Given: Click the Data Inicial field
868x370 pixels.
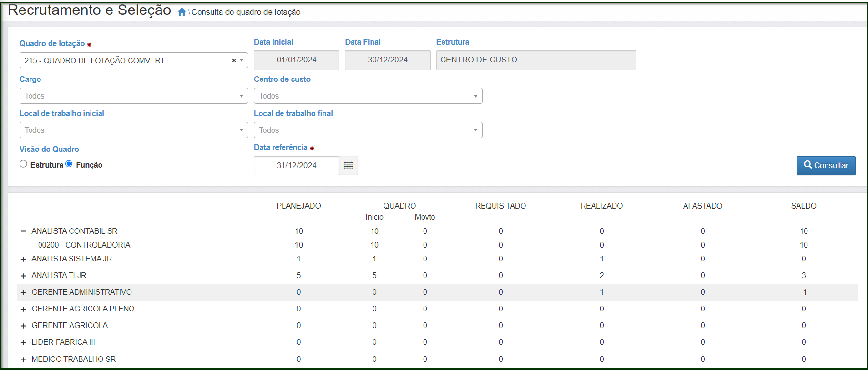Looking at the screenshot, I should tap(296, 60).
